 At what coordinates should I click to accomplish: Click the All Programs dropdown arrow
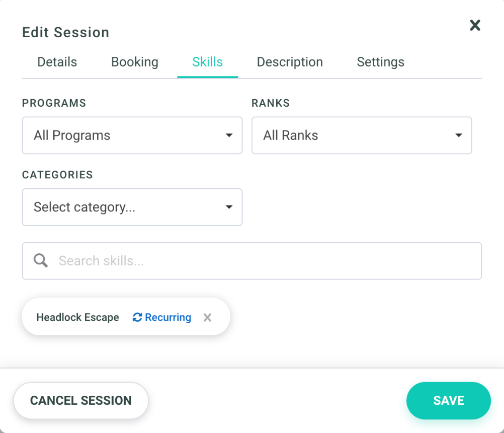pyautogui.click(x=229, y=135)
